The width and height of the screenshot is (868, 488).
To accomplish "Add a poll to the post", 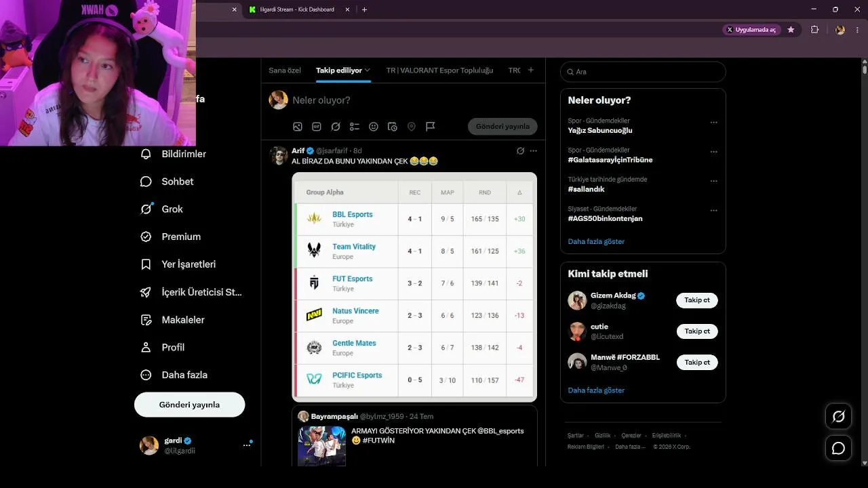I will [x=354, y=127].
